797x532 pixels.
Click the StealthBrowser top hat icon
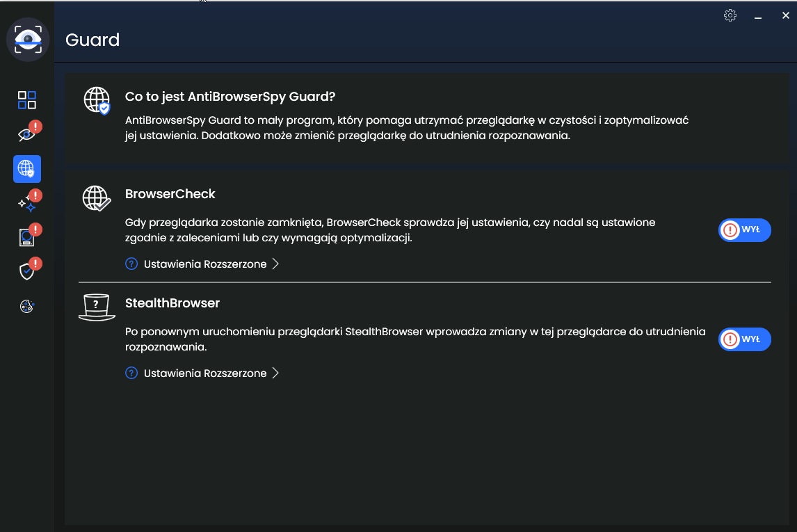[97, 307]
